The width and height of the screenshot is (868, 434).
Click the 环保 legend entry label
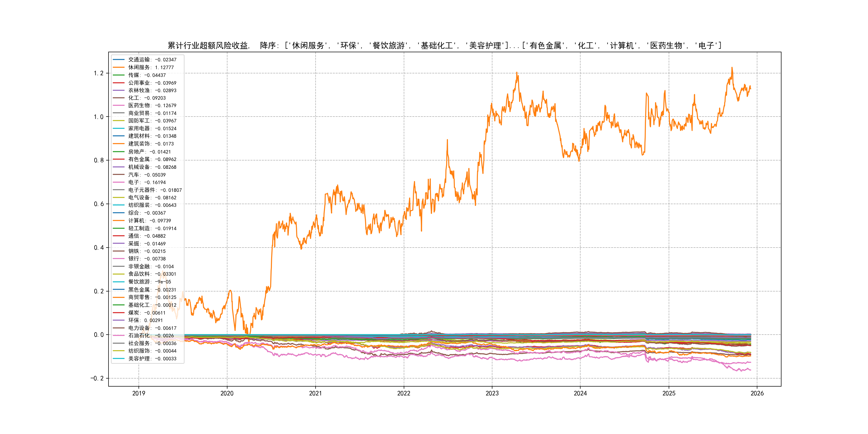click(x=145, y=320)
